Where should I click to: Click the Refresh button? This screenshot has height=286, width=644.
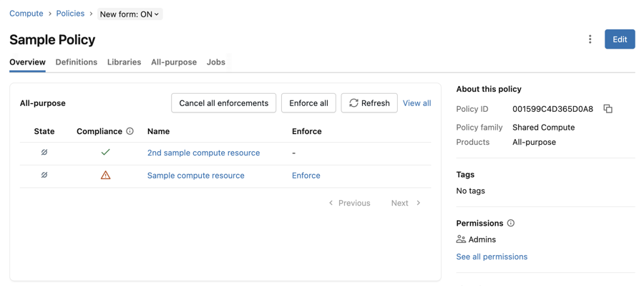tap(369, 103)
